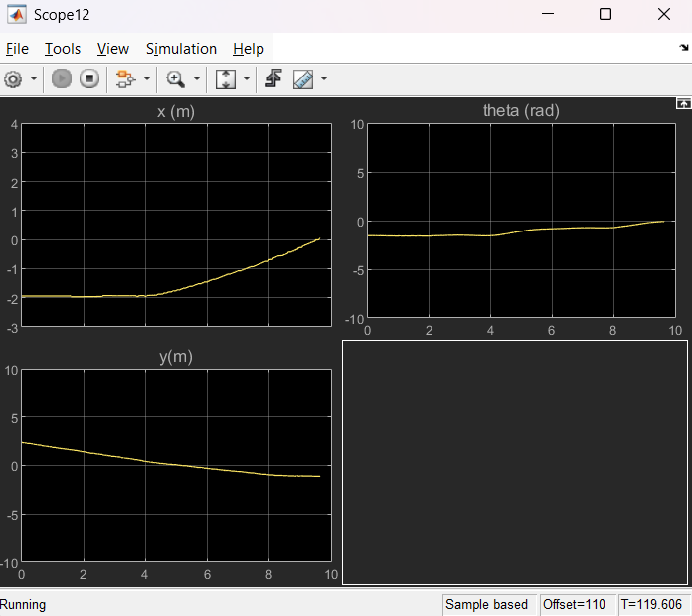
Task: Click the Highlight Simulink block icon
Action: [x=125, y=79]
